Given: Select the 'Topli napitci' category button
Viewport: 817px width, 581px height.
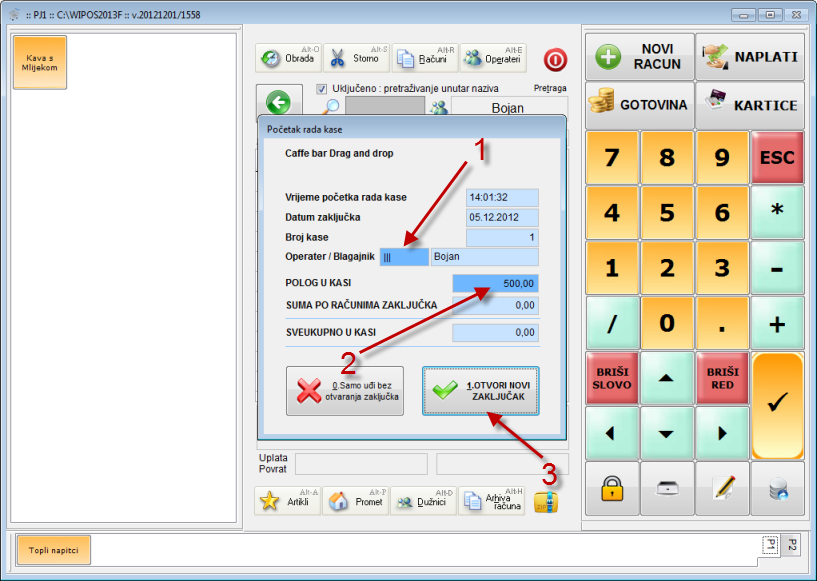Looking at the screenshot, I should point(54,549).
